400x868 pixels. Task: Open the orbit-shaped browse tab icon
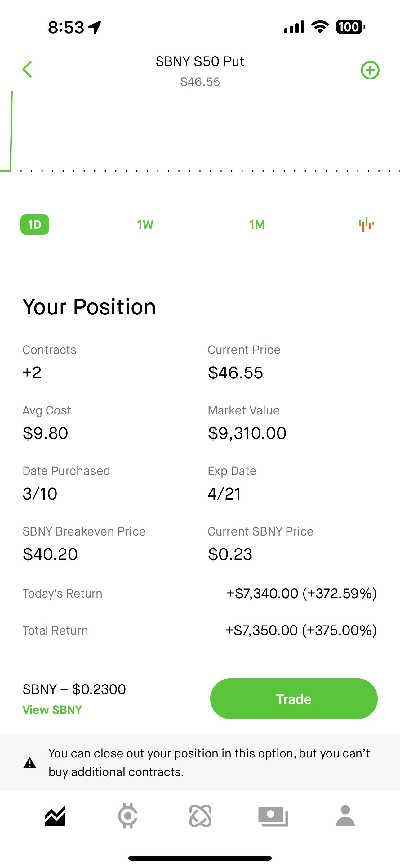[200, 816]
